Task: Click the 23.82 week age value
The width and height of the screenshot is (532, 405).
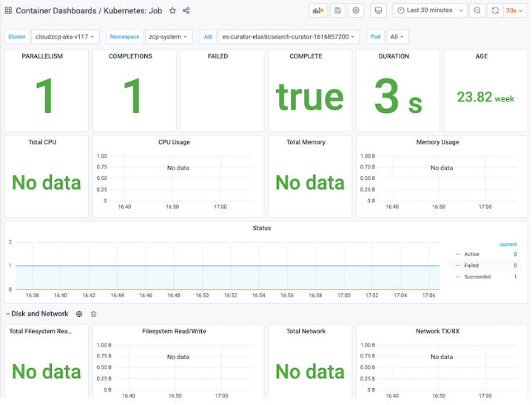Action: 485,98
